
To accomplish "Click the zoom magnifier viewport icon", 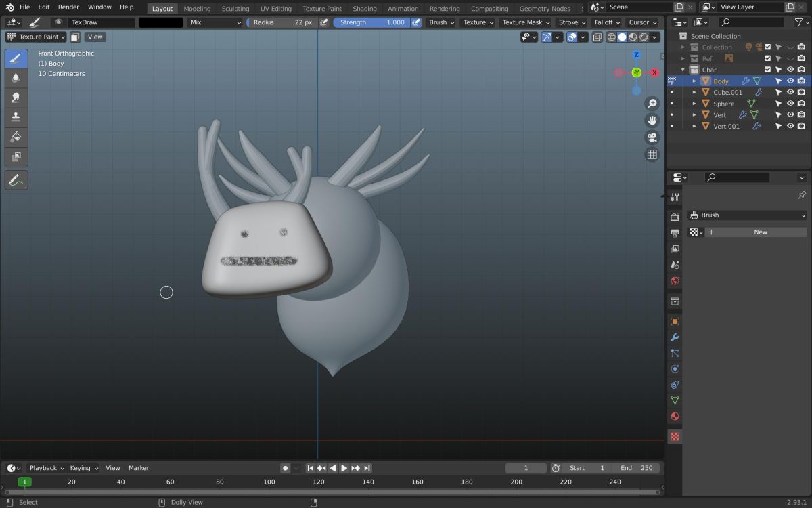I will point(652,104).
